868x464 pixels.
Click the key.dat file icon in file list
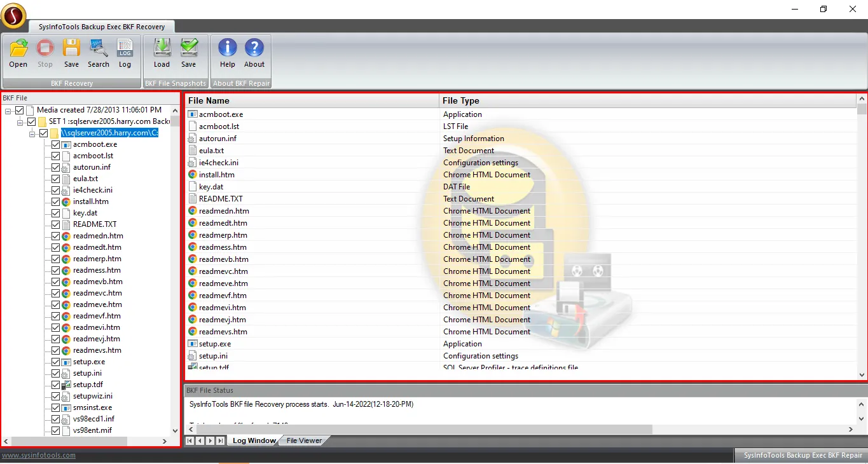193,187
